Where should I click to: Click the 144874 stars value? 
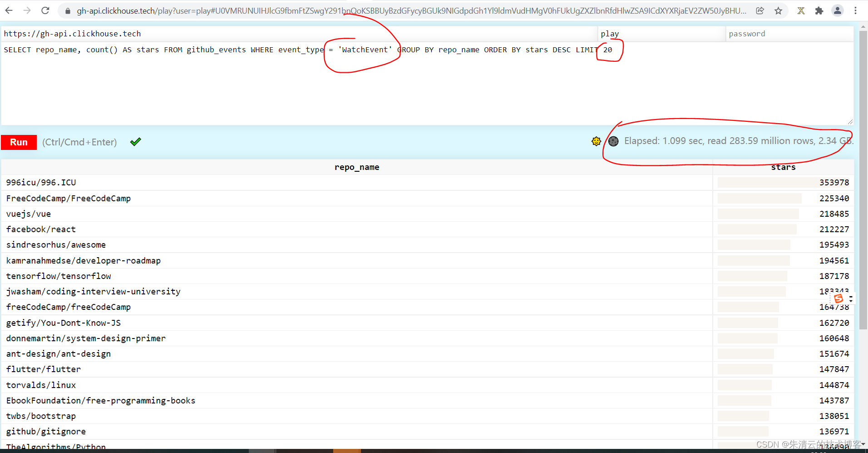point(834,385)
